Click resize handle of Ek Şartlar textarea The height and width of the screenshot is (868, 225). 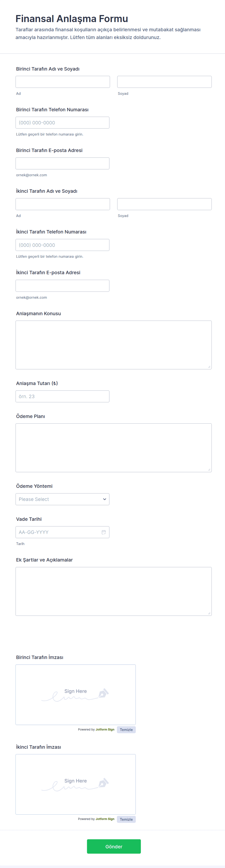[x=209, y=613]
